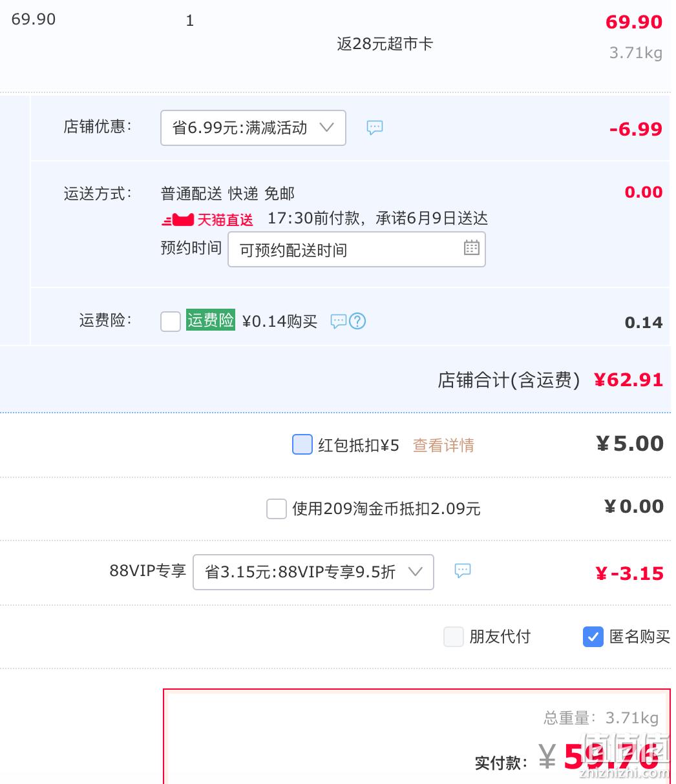Check the 使用209淘金币抵扣 option
The height and width of the screenshot is (784, 676).
tap(277, 509)
